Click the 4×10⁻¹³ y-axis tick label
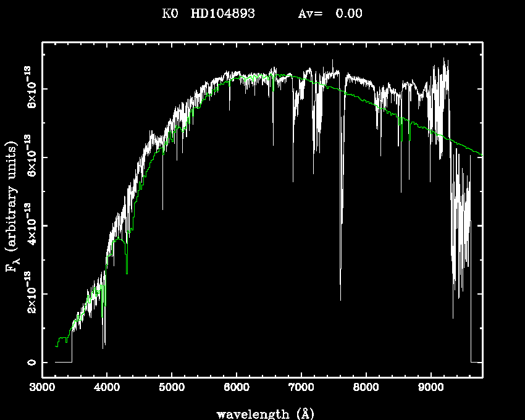 click(x=30, y=226)
